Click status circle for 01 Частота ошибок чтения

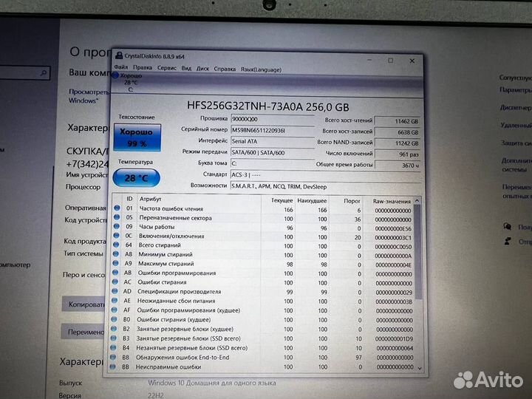[117, 208]
